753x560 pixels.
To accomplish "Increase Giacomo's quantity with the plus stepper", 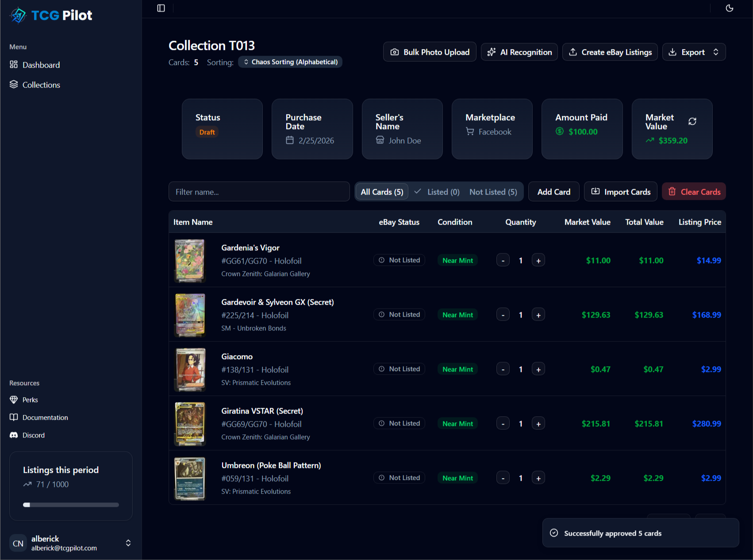I will 538,368.
